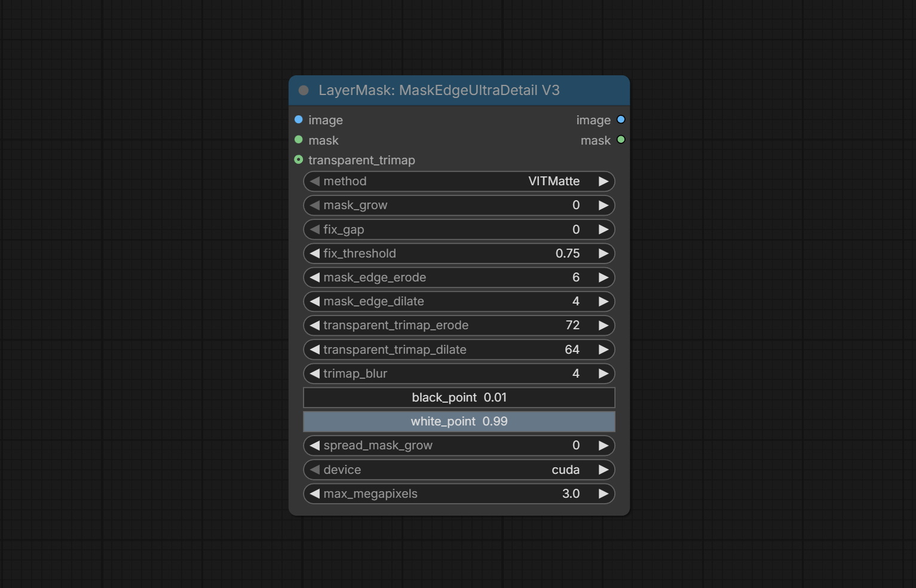Viewport: 916px width, 588px height.
Task: Decrease fix_threshold with left arrow
Action: click(x=315, y=253)
